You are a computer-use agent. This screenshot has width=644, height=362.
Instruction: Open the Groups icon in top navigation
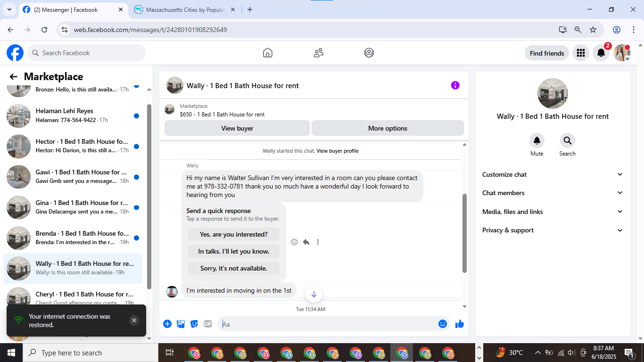pyautogui.click(x=369, y=53)
